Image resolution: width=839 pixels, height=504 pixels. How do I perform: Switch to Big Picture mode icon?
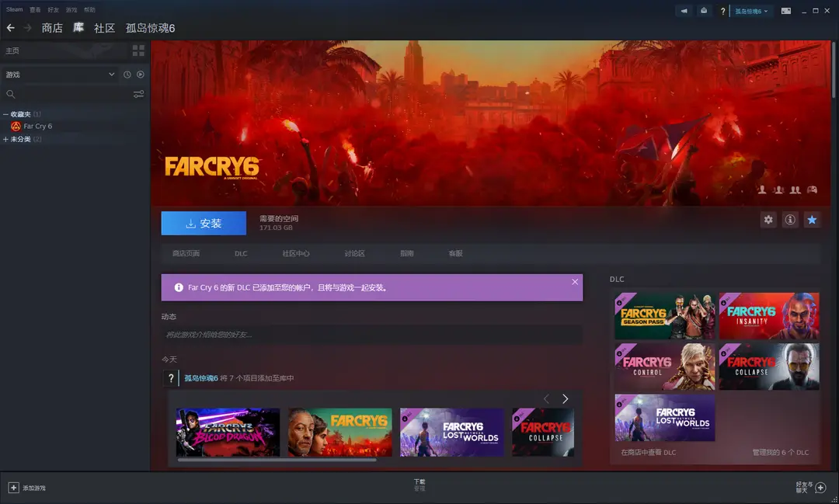[786, 11]
